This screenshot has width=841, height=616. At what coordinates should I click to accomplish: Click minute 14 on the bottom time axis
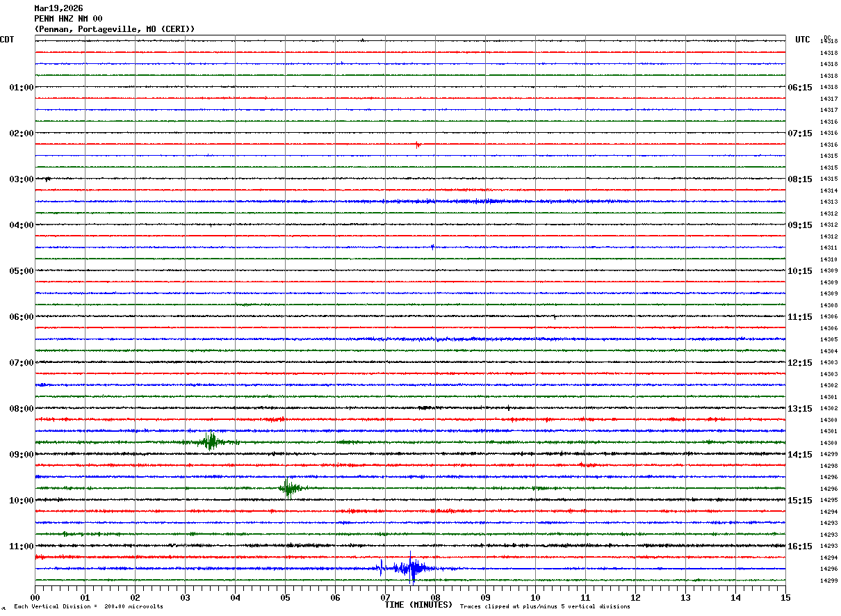[735, 597]
